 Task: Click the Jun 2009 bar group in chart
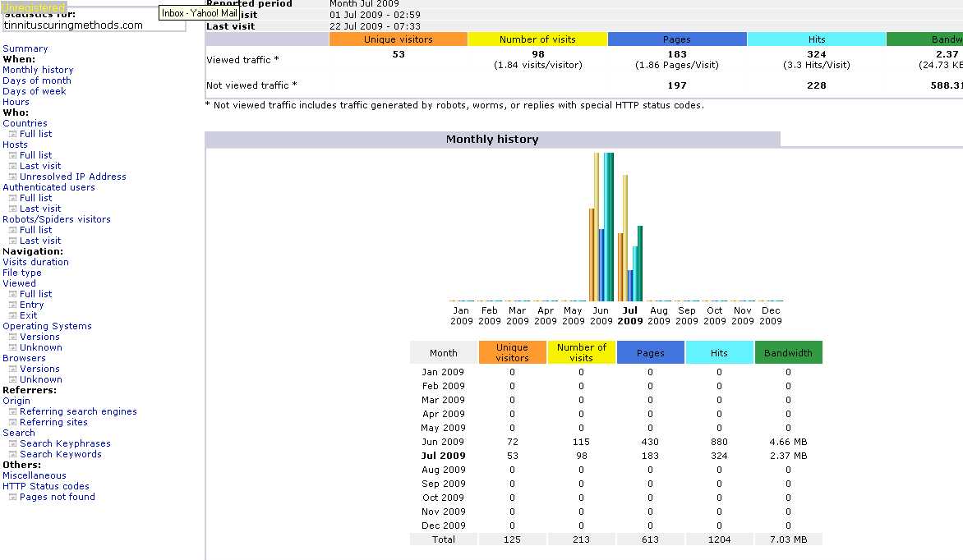point(601,227)
